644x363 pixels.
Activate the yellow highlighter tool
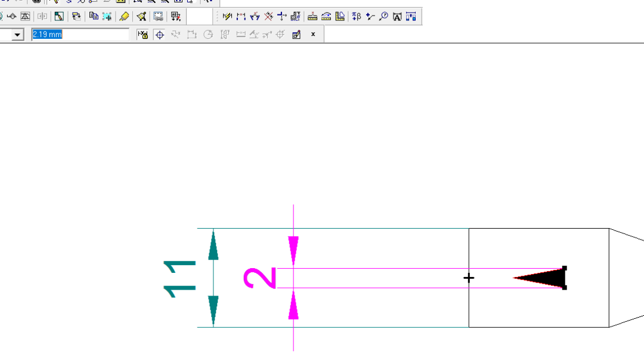tap(124, 17)
